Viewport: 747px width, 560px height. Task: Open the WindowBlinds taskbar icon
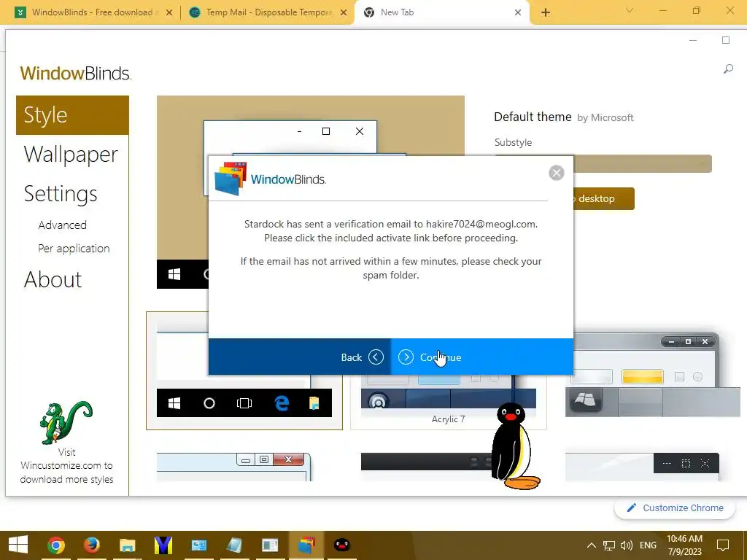point(306,545)
